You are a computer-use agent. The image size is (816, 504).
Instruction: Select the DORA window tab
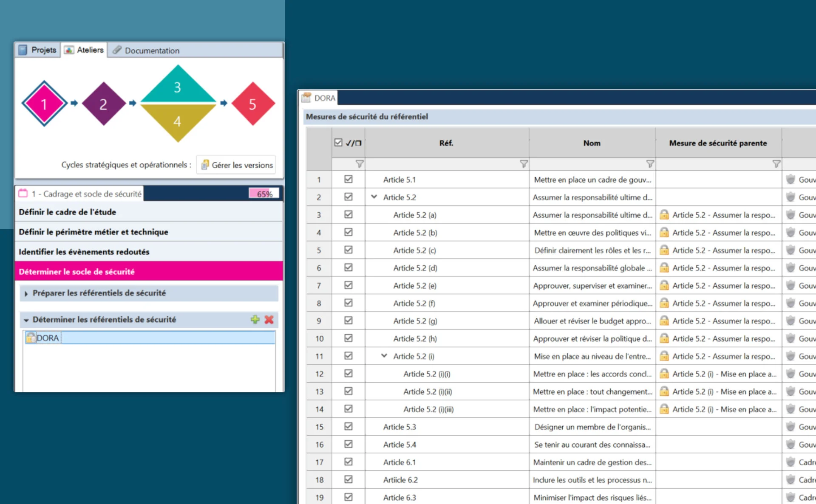pyautogui.click(x=319, y=98)
